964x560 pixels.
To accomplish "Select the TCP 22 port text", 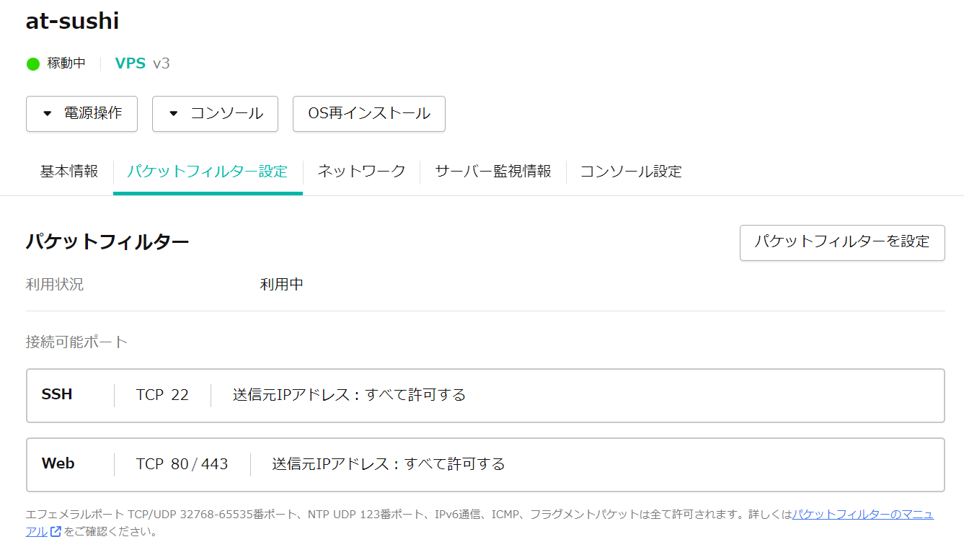I will click(x=162, y=395).
